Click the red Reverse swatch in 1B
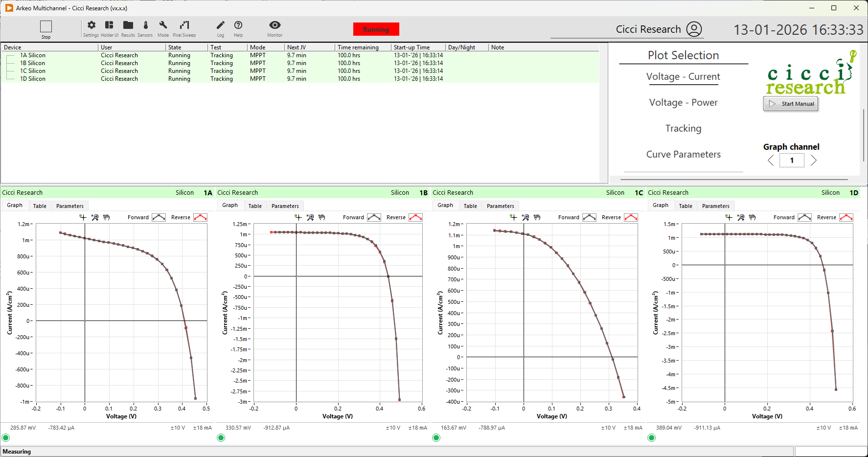The image size is (868, 457). 415,217
